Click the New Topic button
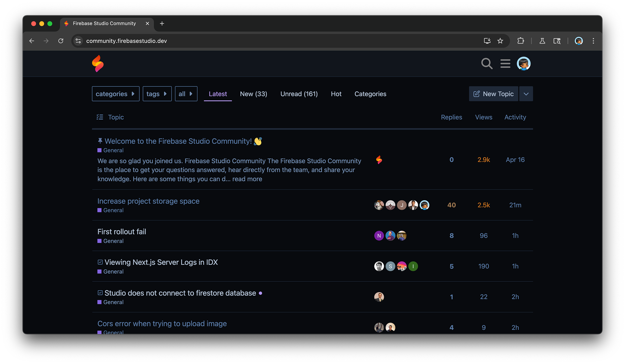Screen dimensions: 625x364 point(493,94)
